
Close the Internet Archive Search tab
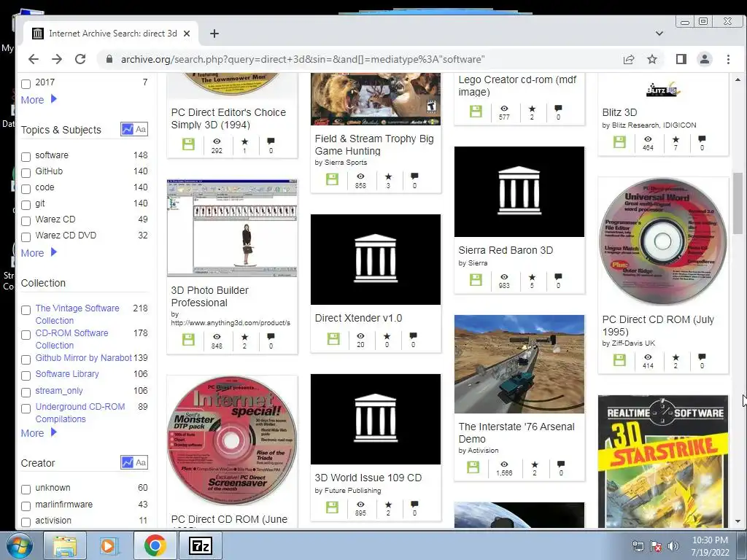click(187, 34)
